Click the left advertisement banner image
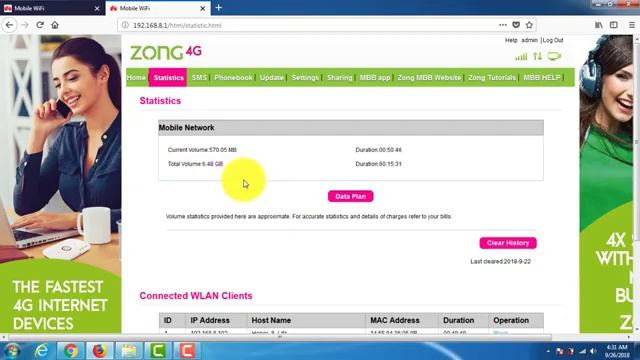The height and width of the screenshot is (360, 640). click(60, 184)
